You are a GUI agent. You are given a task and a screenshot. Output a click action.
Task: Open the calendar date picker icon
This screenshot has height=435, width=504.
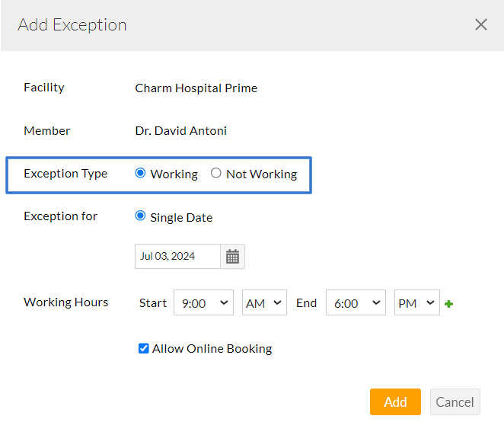coord(232,257)
